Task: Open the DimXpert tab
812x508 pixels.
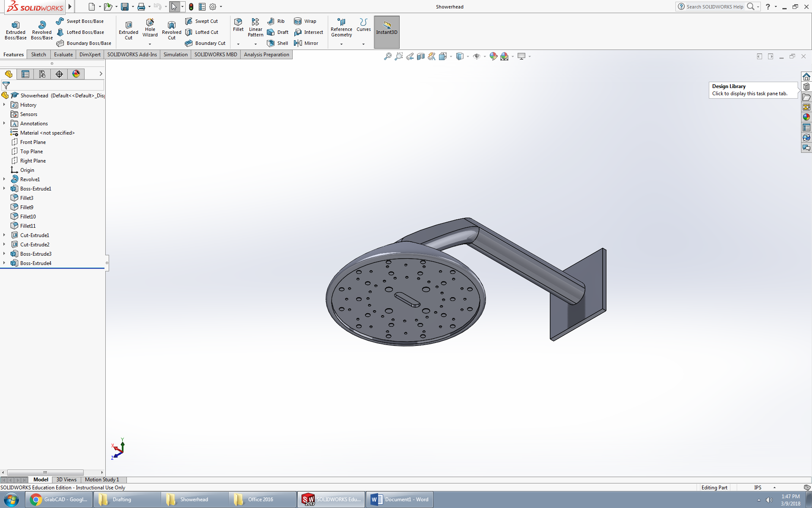Action: [90, 55]
